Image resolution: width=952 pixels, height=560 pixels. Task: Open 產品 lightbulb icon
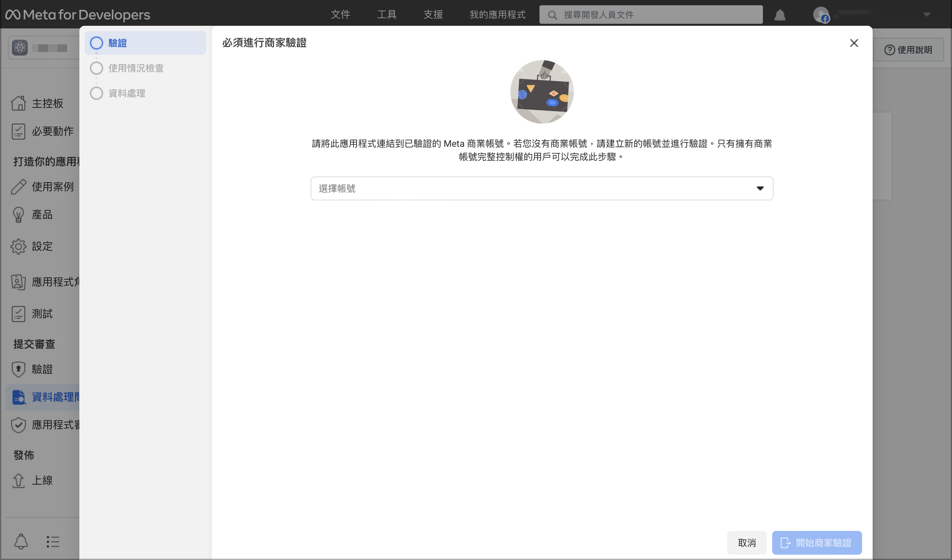click(x=18, y=215)
